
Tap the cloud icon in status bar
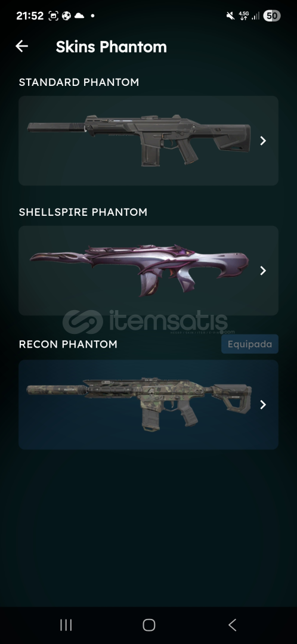click(x=79, y=16)
